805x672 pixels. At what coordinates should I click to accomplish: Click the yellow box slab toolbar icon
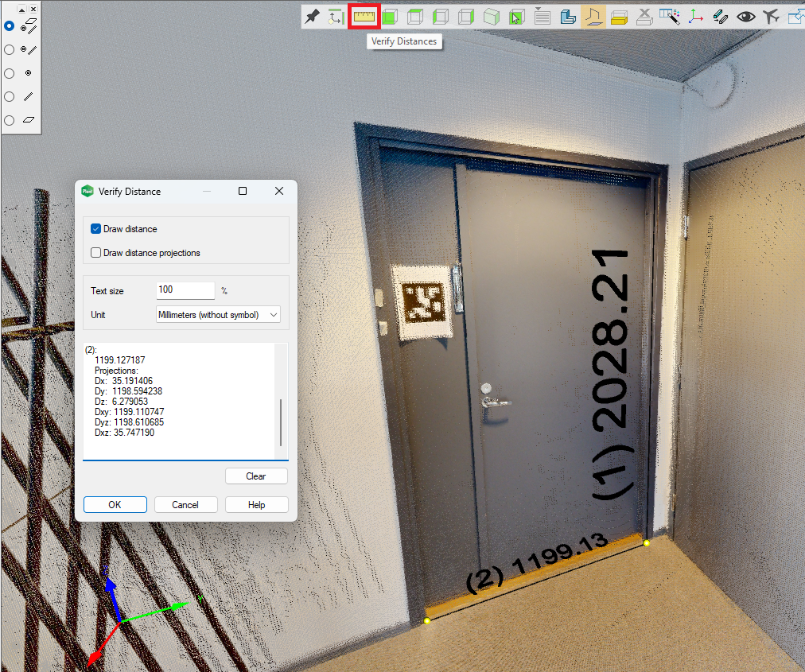(x=619, y=16)
